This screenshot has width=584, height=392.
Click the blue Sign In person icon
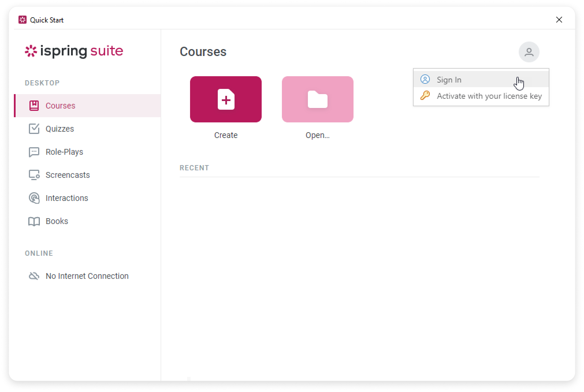pos(425,79)
